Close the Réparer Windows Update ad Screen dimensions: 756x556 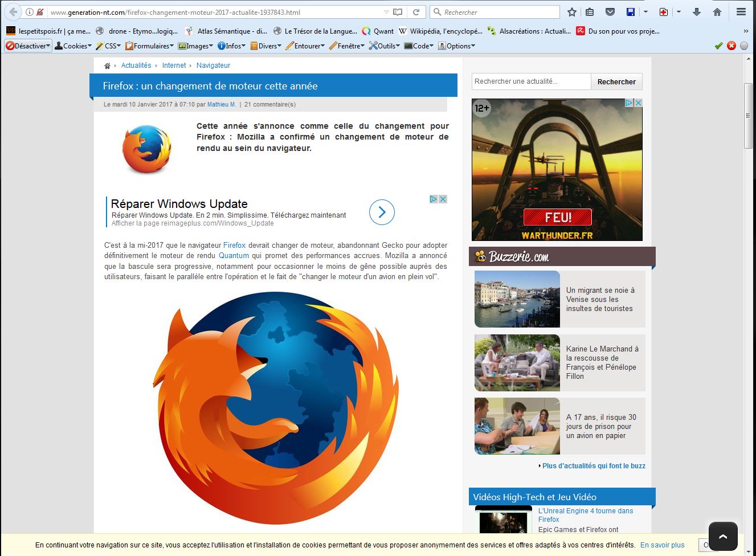coord(443,199)
